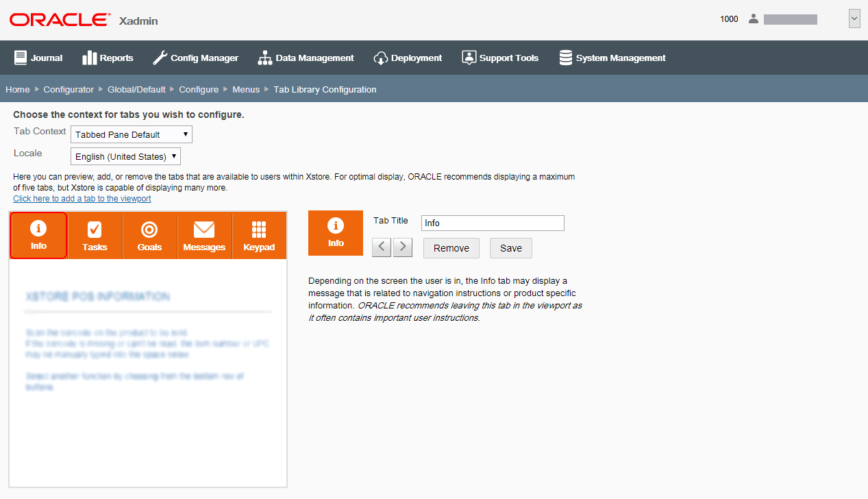
Task: Open the Tab Context dropdown
Action: pyautogui.click(x=131, y=134)
